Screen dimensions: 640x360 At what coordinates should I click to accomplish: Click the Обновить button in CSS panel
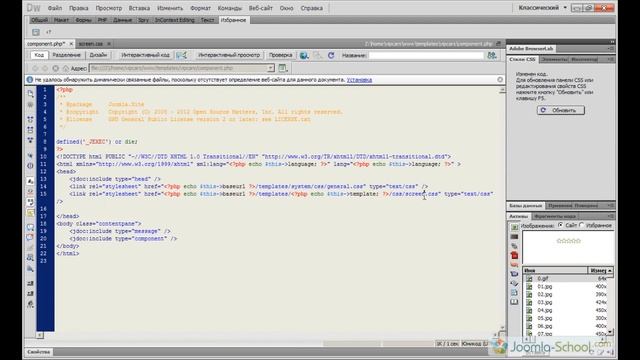coord(560,110)
